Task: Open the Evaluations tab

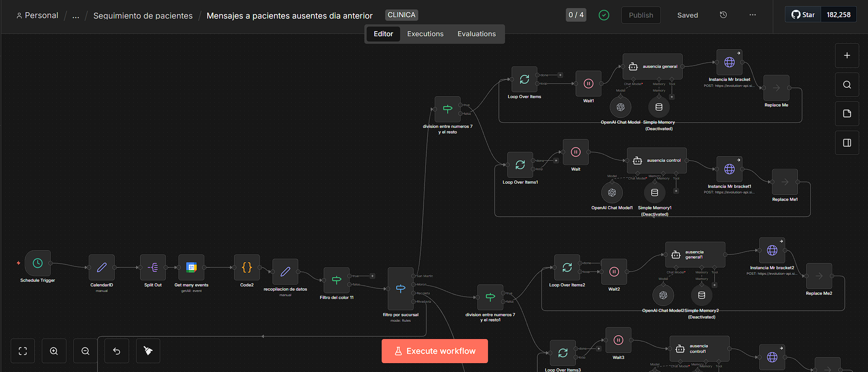Action: 476,34
